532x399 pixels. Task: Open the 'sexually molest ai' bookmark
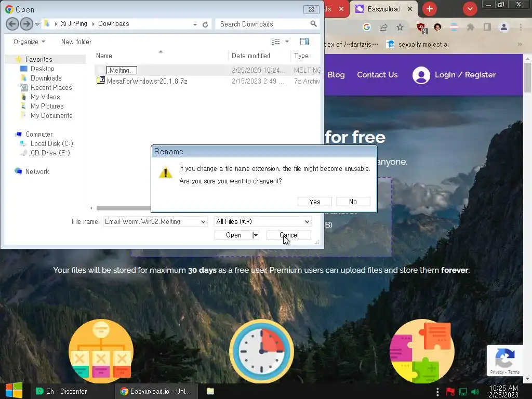pos(418,45)
